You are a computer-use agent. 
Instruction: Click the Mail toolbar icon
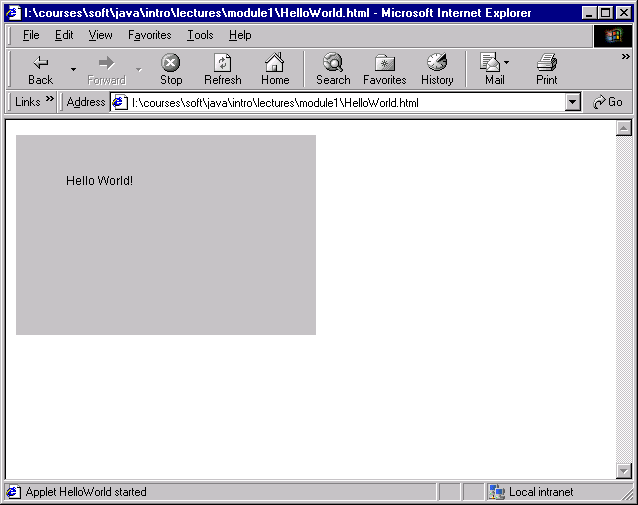[x=491, y=69]
